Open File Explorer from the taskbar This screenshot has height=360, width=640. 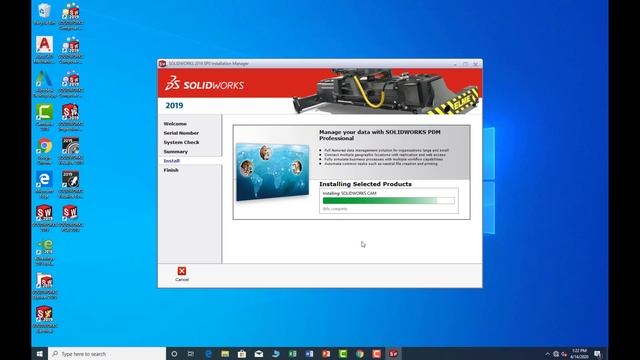click(x=225, y=354)
